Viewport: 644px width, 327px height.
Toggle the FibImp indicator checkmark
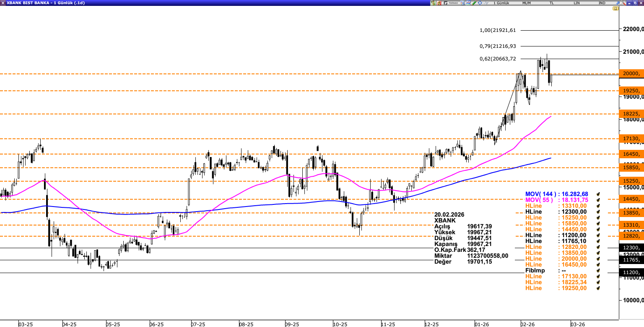pyautogui.click(x=598, y=271)
